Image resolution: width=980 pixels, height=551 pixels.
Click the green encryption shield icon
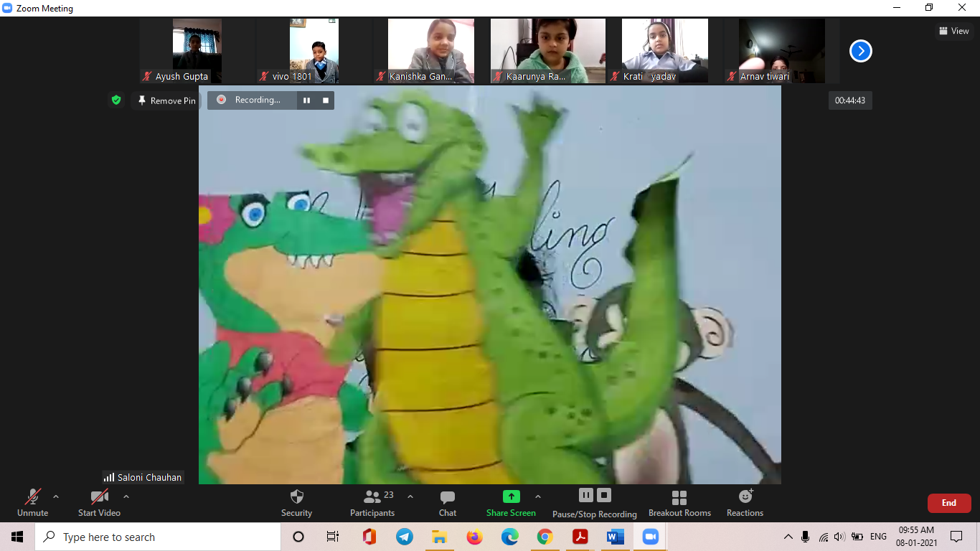tap(116, 100)
